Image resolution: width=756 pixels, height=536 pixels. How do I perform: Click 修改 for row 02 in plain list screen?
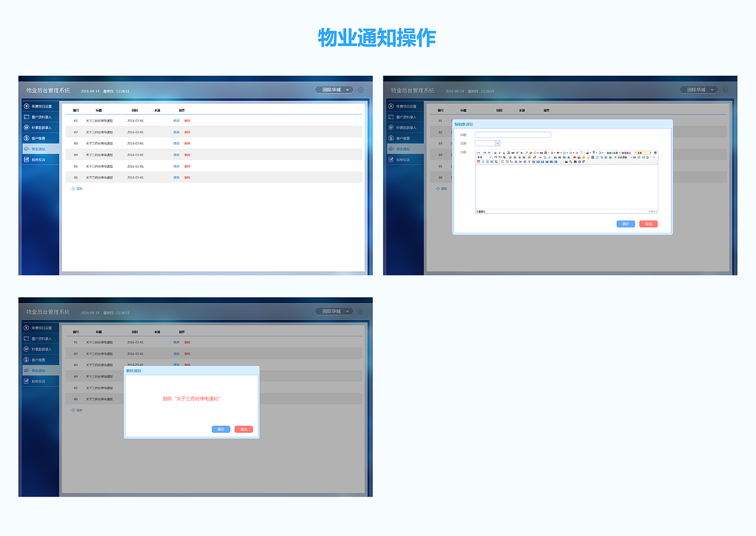click(177, 132)
